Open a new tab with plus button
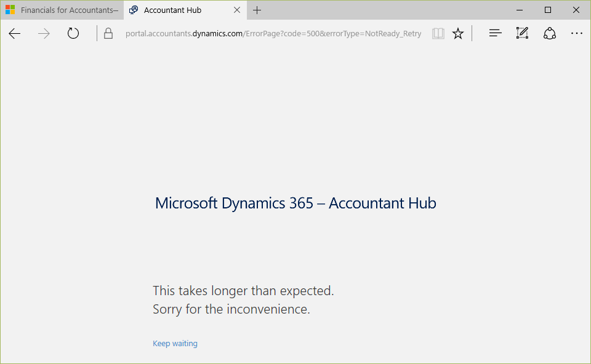Viewport: 591px width, 364px height. [257, 10]
